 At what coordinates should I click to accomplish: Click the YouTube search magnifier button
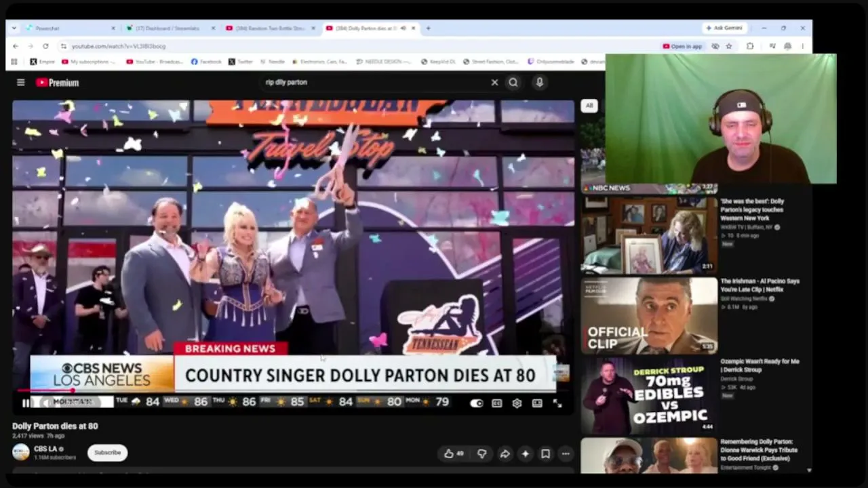513,83
